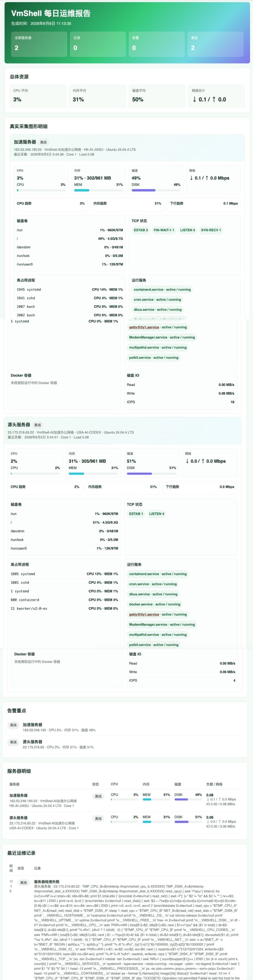This screenshot has height=980, width=253.
Task: Click disk volume row 49% · 4.5G/9.7G
Action: coord(70,238)
